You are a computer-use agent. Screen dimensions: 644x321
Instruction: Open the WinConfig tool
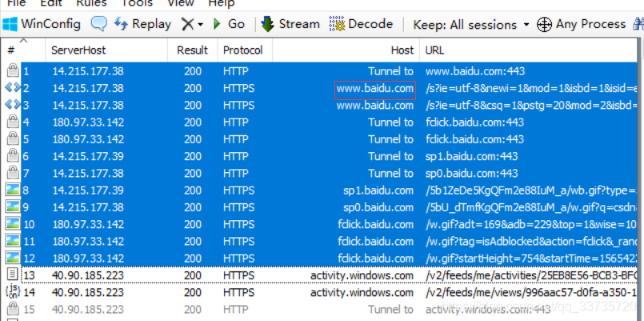click(41, 24)
